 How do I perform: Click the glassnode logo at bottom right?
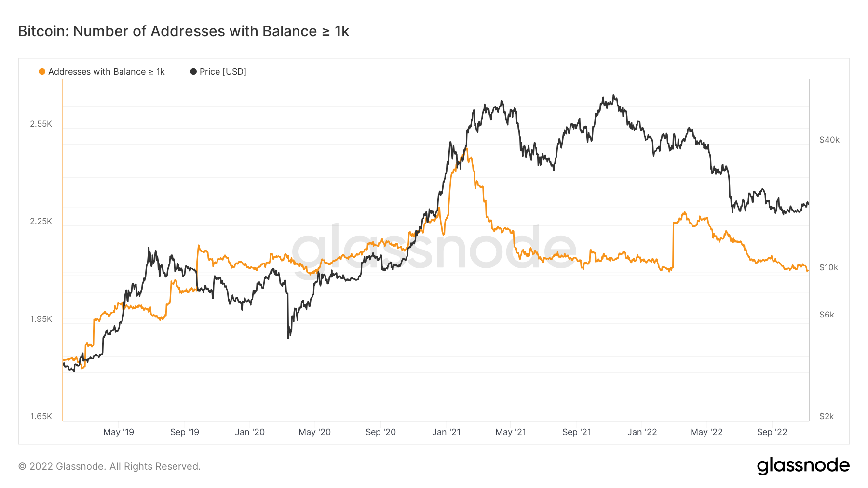[x=803, y=466]
